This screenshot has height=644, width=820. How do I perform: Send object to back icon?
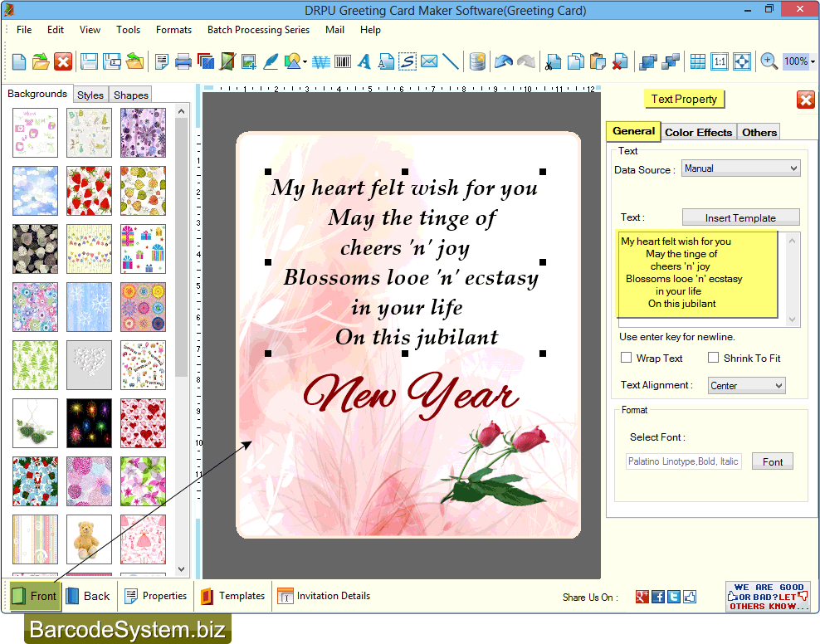(x=671, y=61)
